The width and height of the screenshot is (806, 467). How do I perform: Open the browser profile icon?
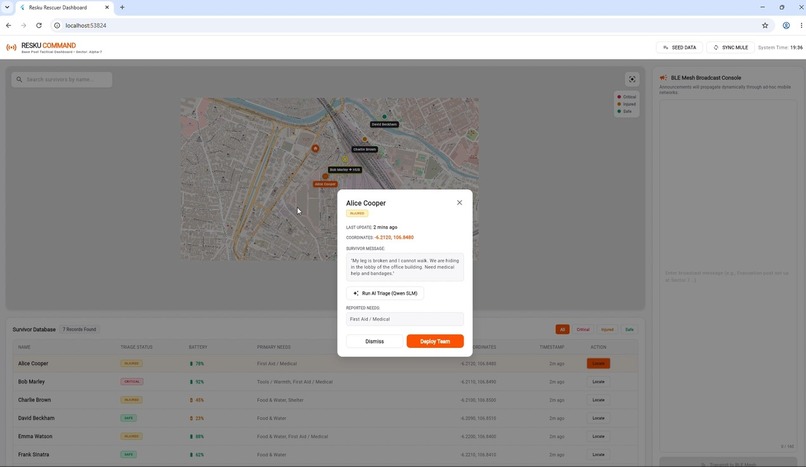786,25
